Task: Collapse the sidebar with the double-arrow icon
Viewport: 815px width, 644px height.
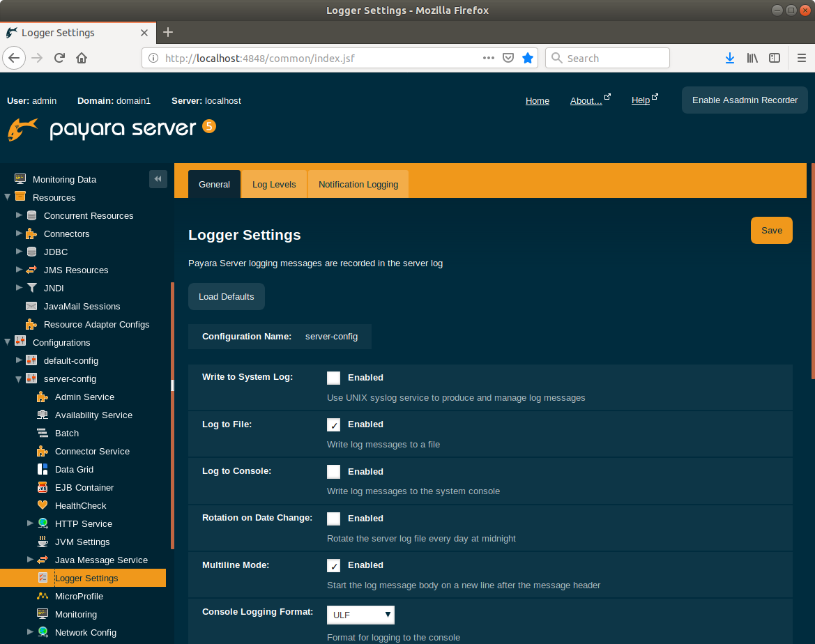Action: (x=158, y=179)
